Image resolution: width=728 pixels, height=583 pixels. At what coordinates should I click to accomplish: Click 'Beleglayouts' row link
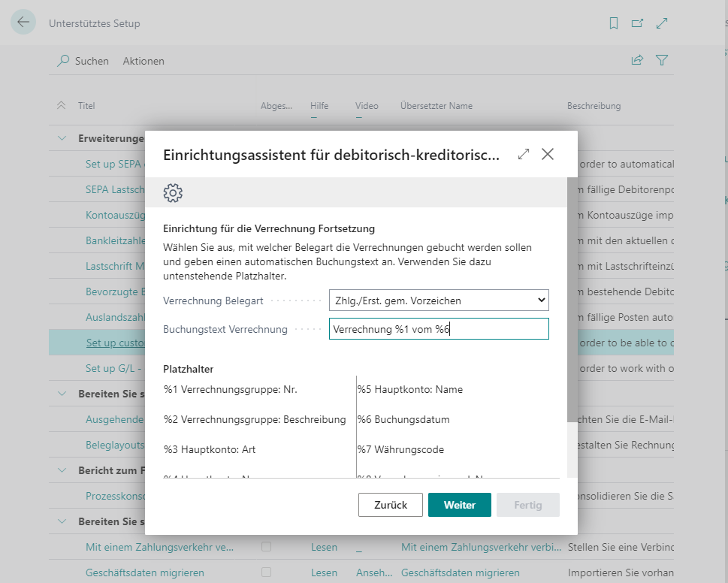[x=115, y=445]
